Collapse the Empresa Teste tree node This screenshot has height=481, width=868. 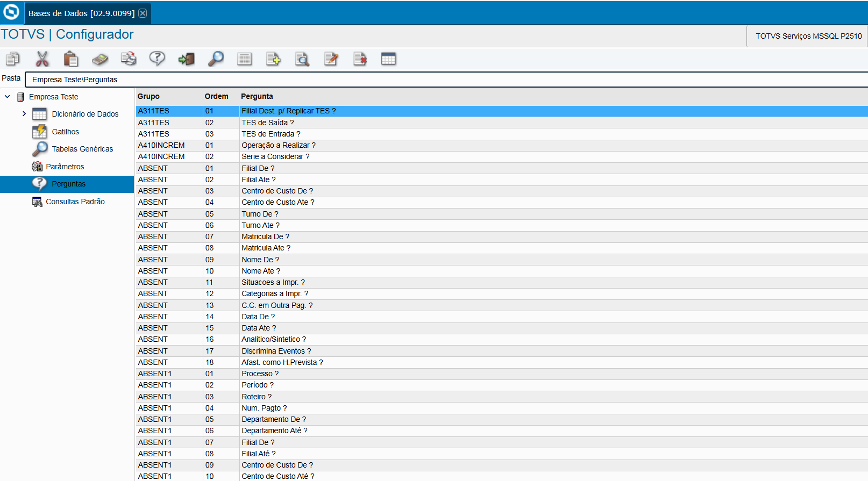8,97
